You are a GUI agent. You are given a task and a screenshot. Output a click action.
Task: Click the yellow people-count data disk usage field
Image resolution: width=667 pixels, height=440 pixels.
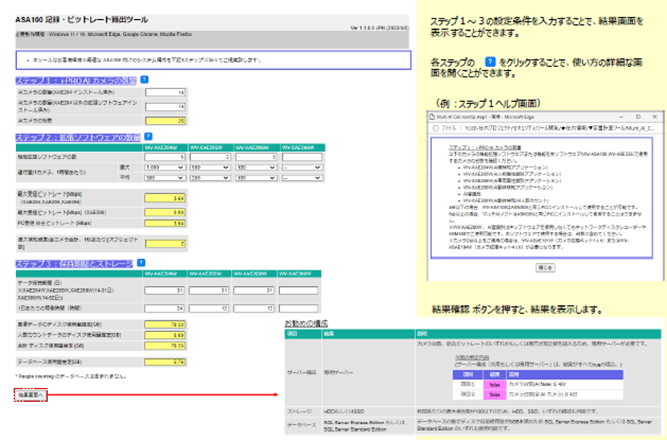pos(165,335)
